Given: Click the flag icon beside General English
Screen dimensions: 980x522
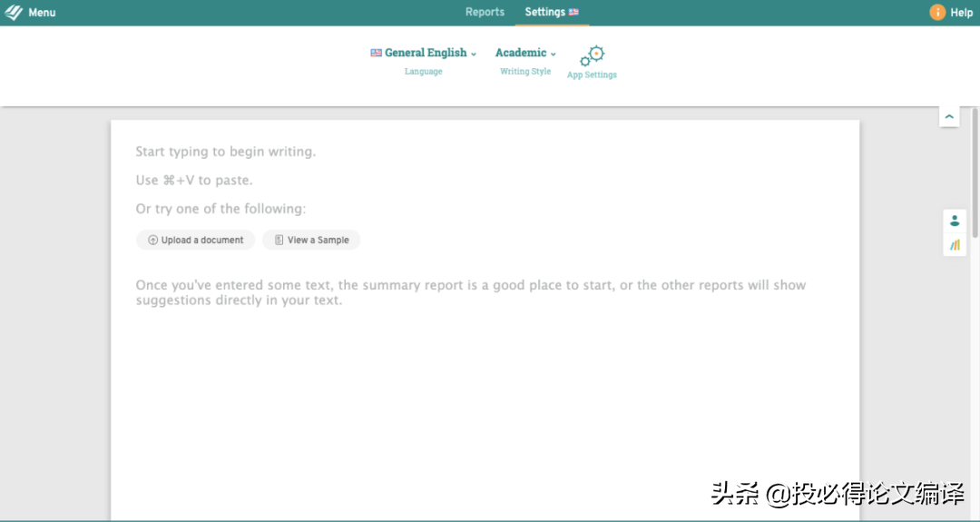Looking at the screenshot, I should coord(376,53).
